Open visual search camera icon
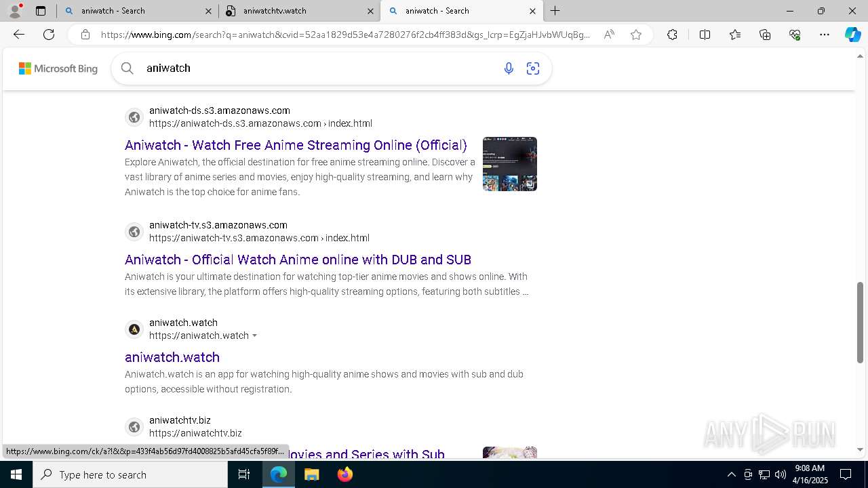 pos(533,68)
